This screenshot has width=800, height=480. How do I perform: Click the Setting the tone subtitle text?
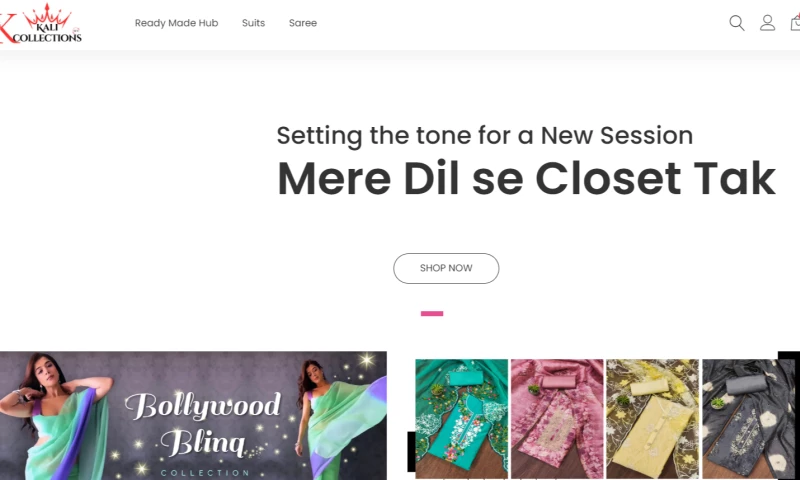pos(485,136)
